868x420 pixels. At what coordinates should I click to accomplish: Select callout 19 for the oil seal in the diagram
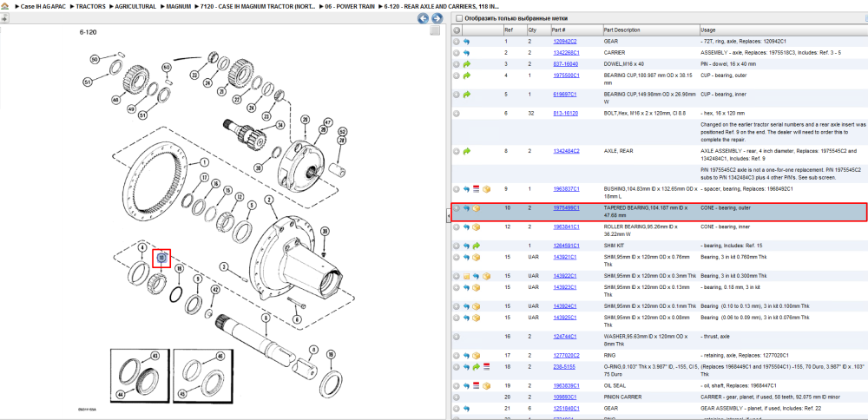331,354
